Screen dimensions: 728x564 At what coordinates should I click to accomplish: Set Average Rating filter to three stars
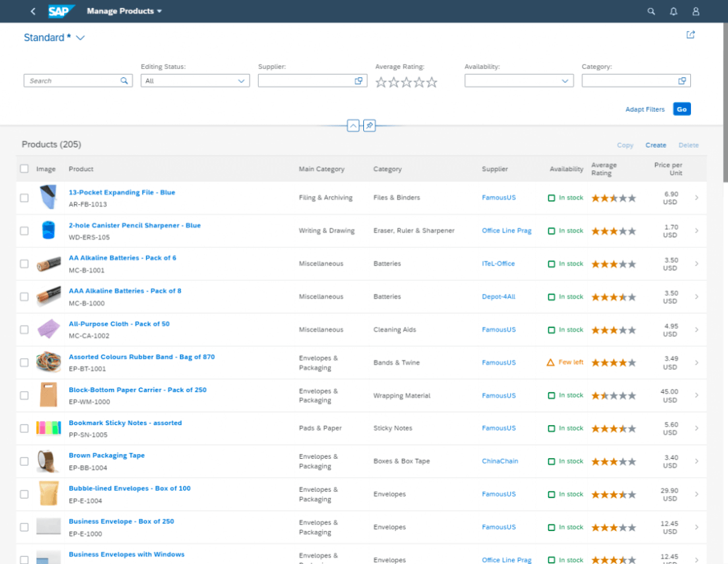(406, 82)
